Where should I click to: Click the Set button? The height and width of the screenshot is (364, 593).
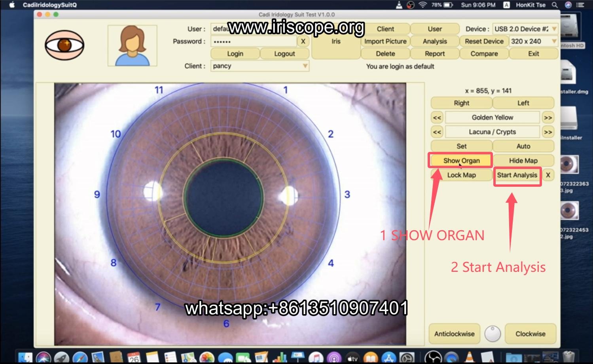click(x=461, y=146)
